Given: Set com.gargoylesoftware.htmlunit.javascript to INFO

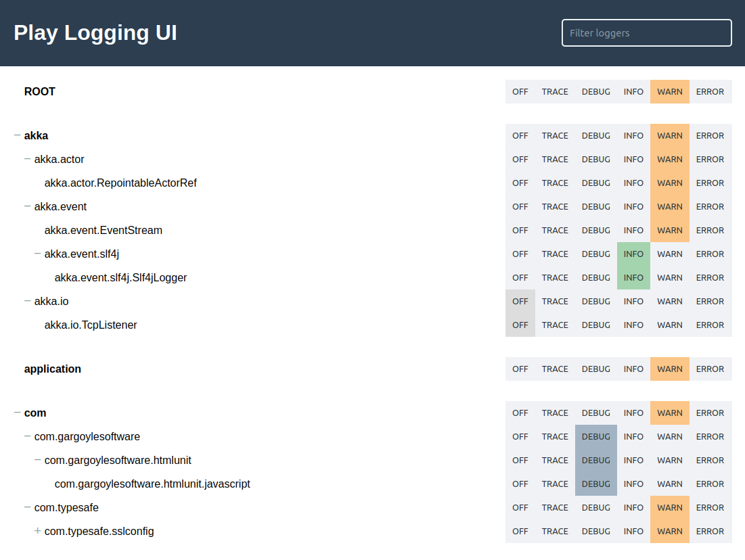Looking at the screenshot, I should 633,484.
